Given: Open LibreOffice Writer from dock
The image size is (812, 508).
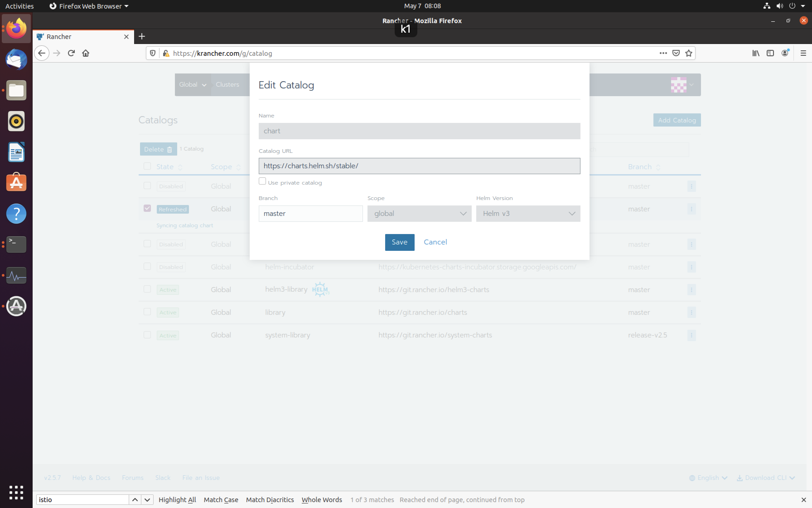Looking at the screenshot, I should (x=16, y=152).
